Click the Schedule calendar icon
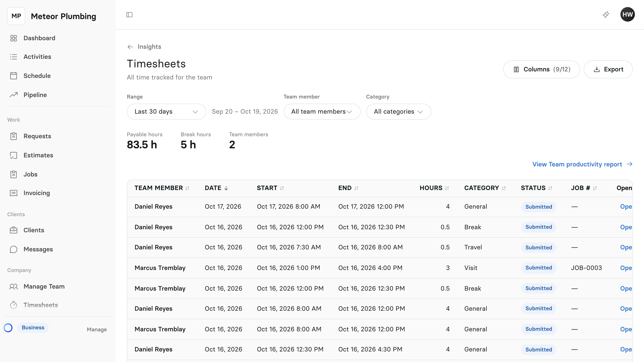644x362 pixels. (14, 76)
